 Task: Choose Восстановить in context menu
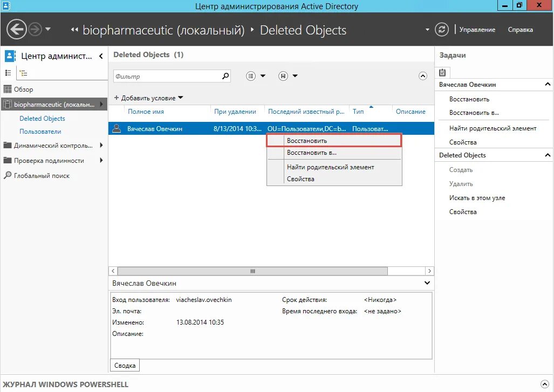tap(334, 141)
